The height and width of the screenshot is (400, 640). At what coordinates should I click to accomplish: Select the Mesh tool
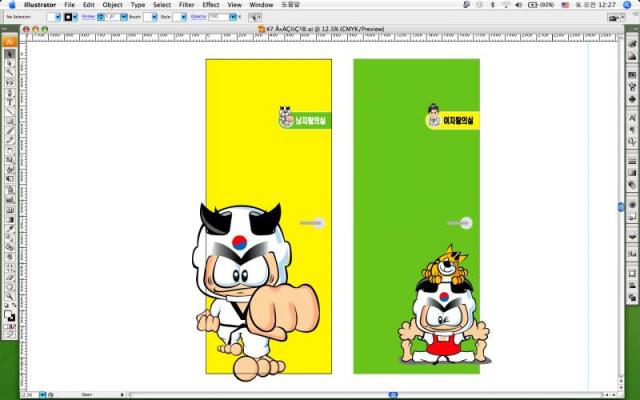[10, 210]
